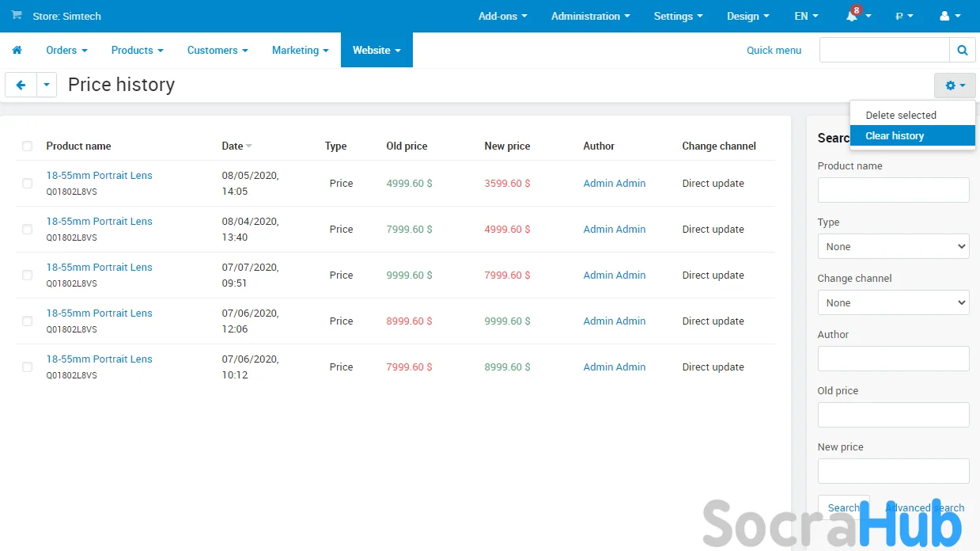Select Clear history from the menu
980x551 pixels.
(x=895, y=135)
